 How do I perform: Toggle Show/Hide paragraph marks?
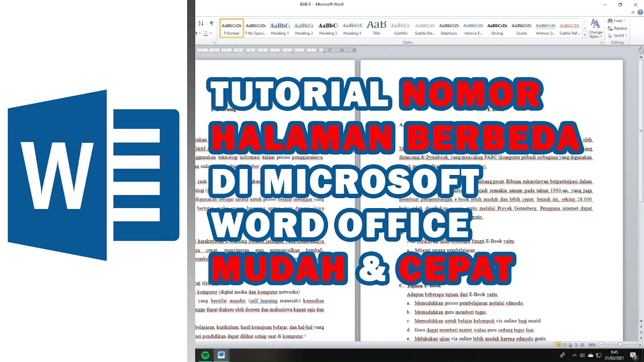[212, 24]
